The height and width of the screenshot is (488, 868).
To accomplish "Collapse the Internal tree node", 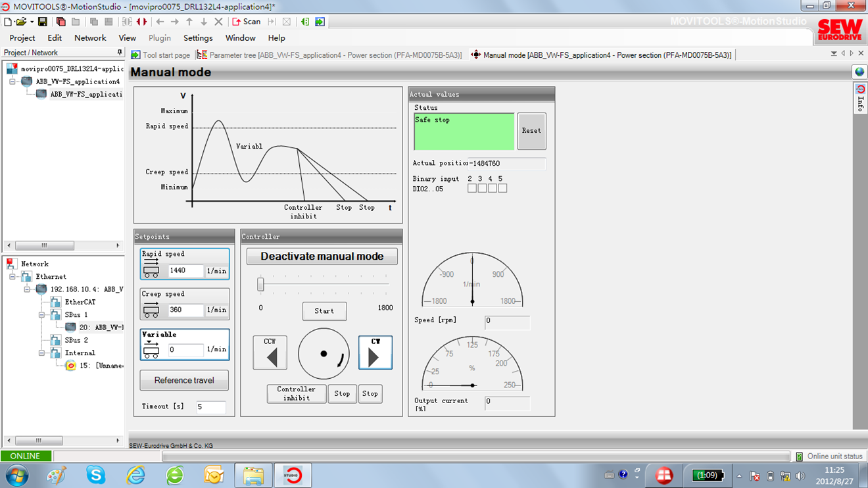I will click(x=41, y=353).
